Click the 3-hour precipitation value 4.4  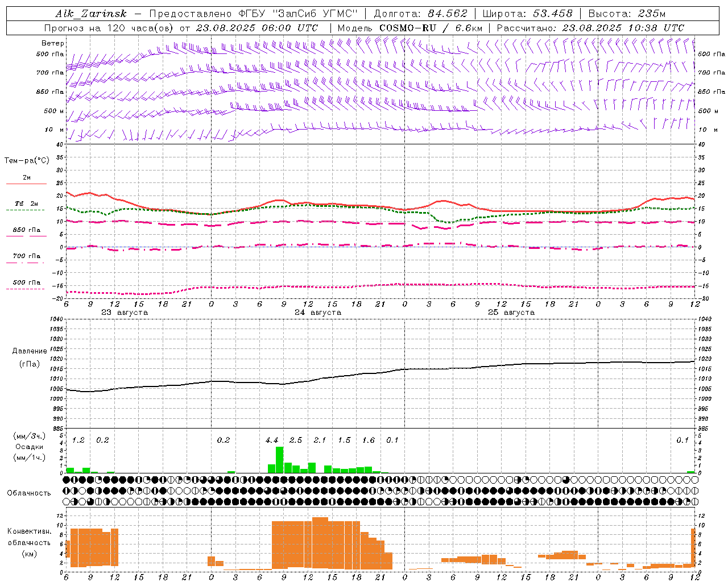click(272, 440)
